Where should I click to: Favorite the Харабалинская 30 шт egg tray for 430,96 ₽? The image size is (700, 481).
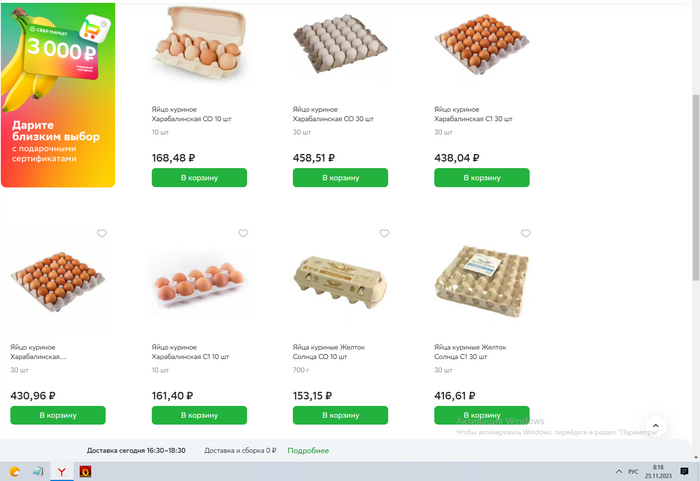tap(102, 233)
